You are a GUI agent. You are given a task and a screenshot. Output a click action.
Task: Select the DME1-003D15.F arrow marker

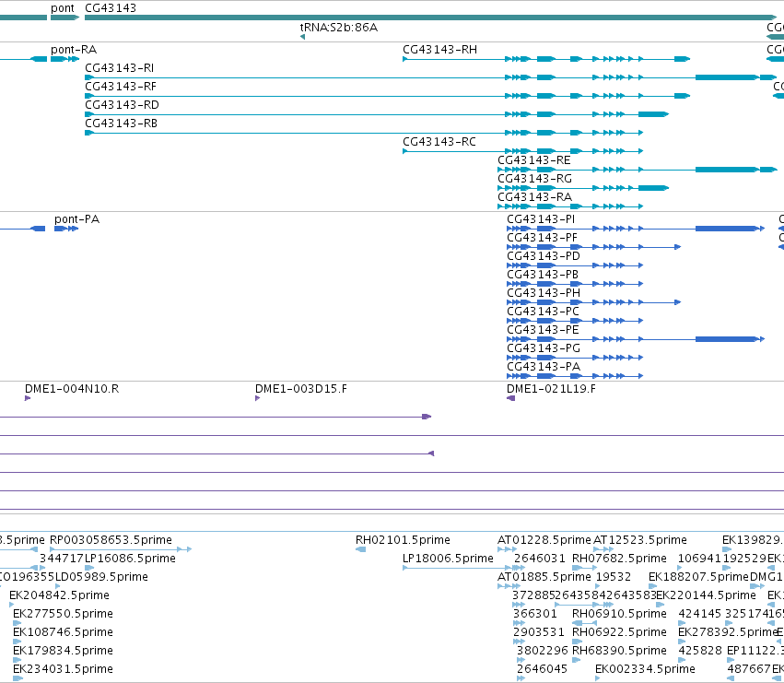(258, 398)
